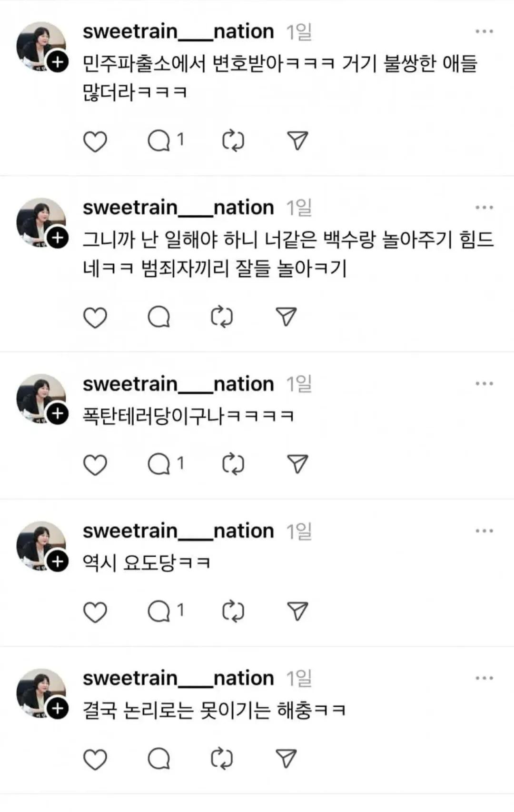Screen dimensions: 514x812
Task: Repost the 민주파출소 post
Action: pyautogui.click(x=233, y=141)
